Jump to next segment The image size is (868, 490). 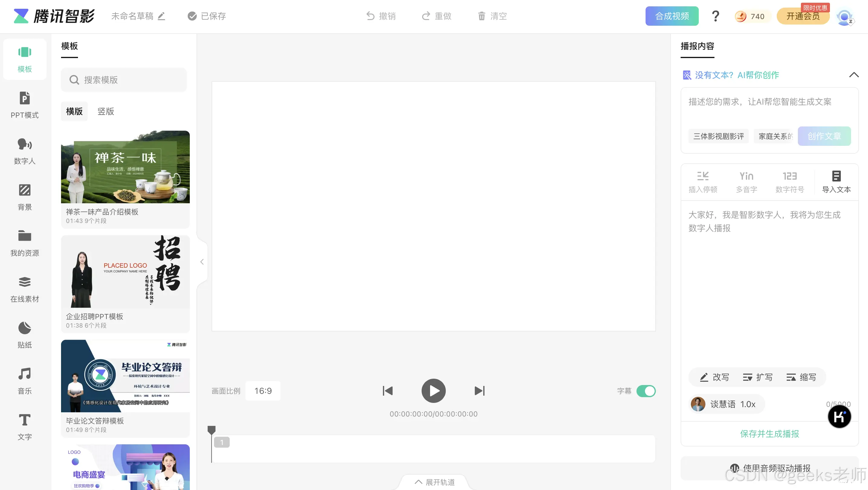[480, 391]
